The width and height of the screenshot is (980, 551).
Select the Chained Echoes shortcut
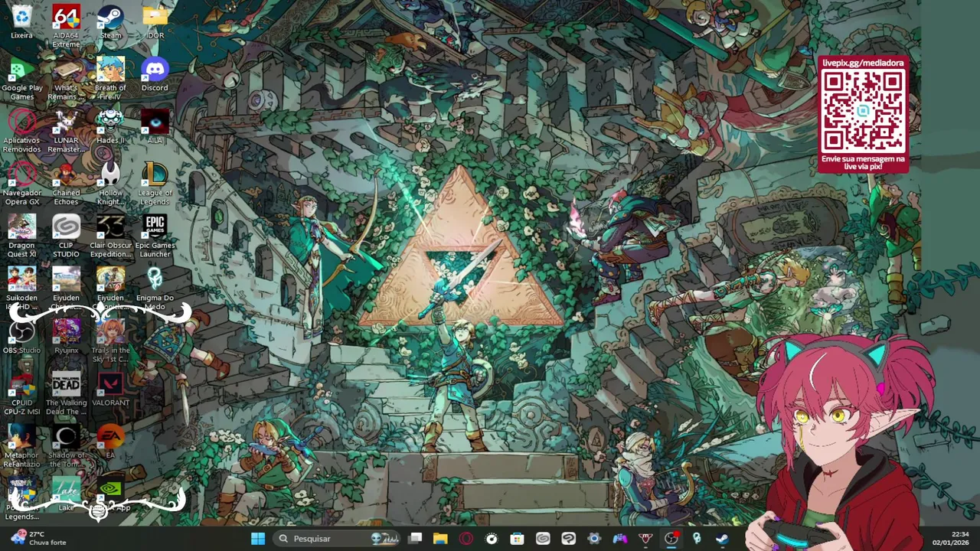click(66, 184)
